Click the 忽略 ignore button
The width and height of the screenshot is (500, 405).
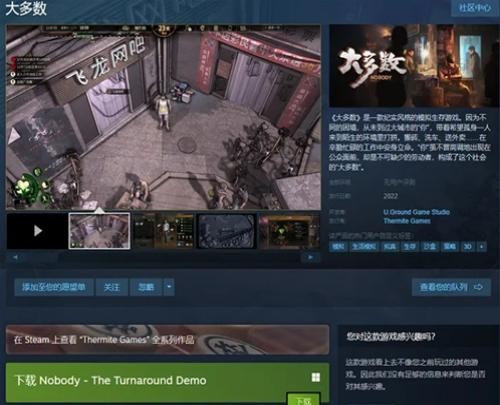coord(146,287)
